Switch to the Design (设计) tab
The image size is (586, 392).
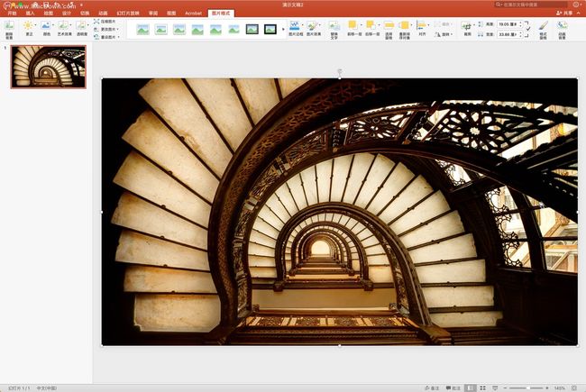click(x=66, y=14)
